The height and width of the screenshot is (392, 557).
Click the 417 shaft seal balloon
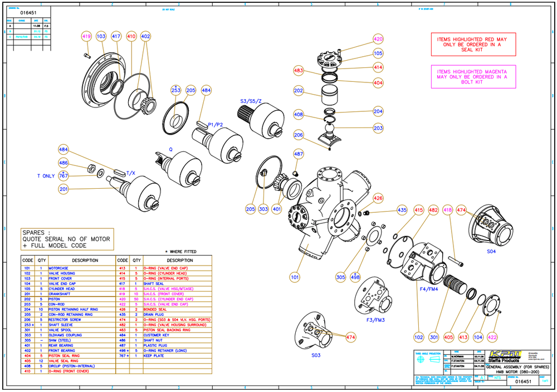(116, 36)
